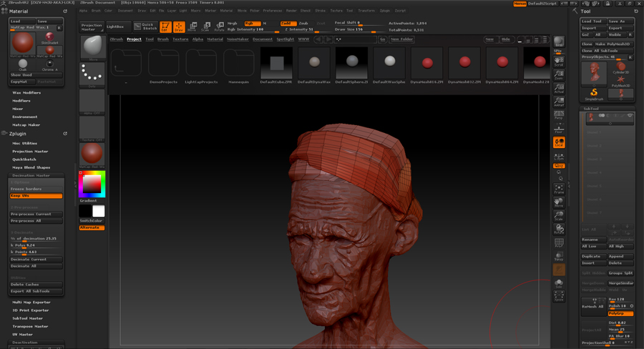Click Make PolyMesh3D button
Screen dimensions: 644x349
pos(614,44)
